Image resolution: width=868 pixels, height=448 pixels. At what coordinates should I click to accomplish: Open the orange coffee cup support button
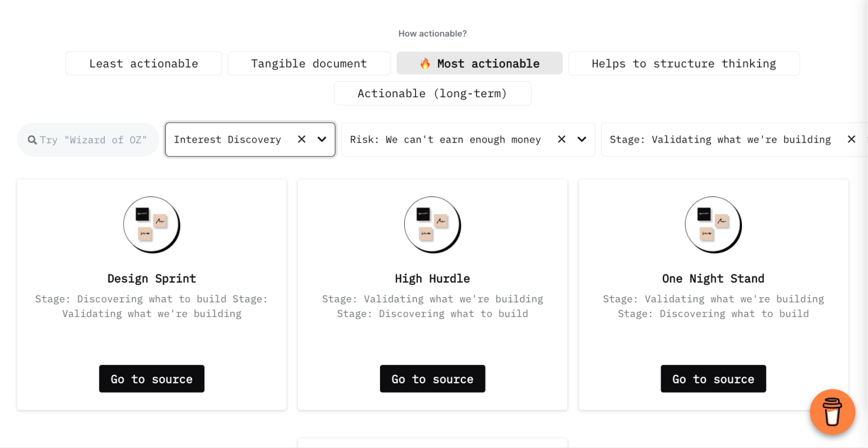(832, 412)
